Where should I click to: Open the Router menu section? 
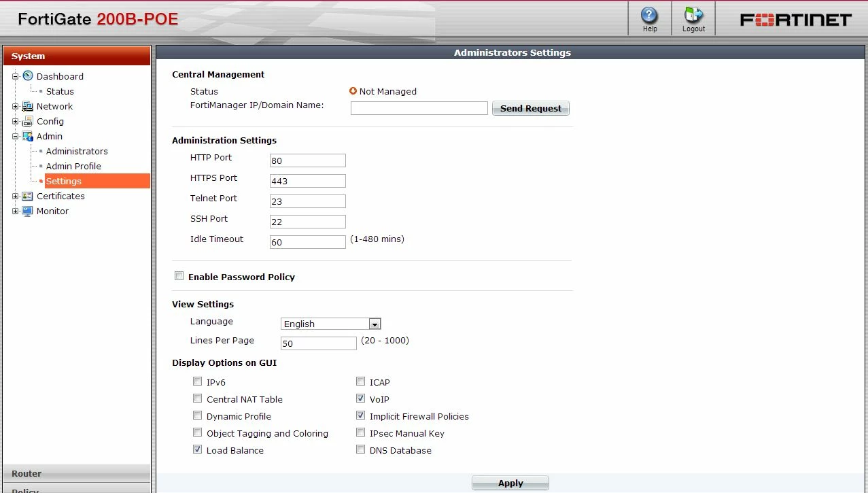pyautogui.click(x=77, y=473)
